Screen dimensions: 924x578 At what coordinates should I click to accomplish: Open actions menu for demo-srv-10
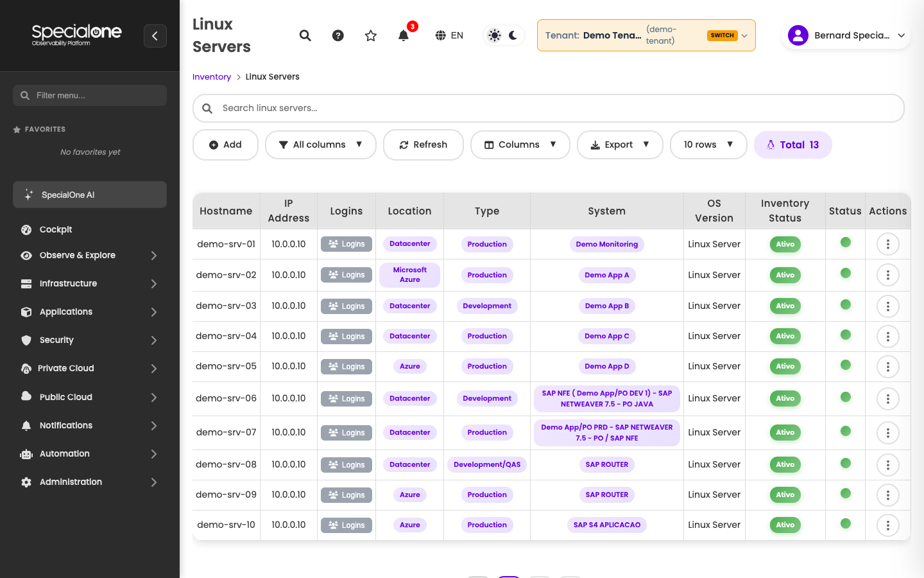(x=888, y=525)
